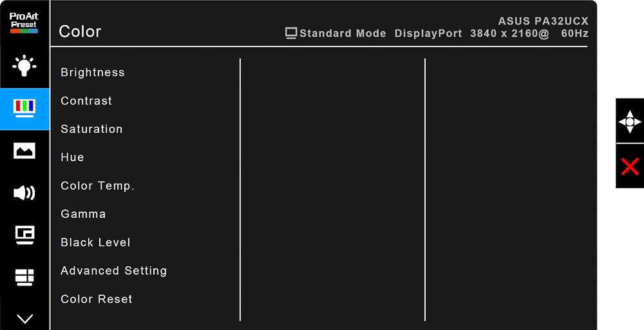The height and width of the screenshot is (330, 644).
Task: Expand more sidebar items with the down chevron
Action: click(24, 318)
